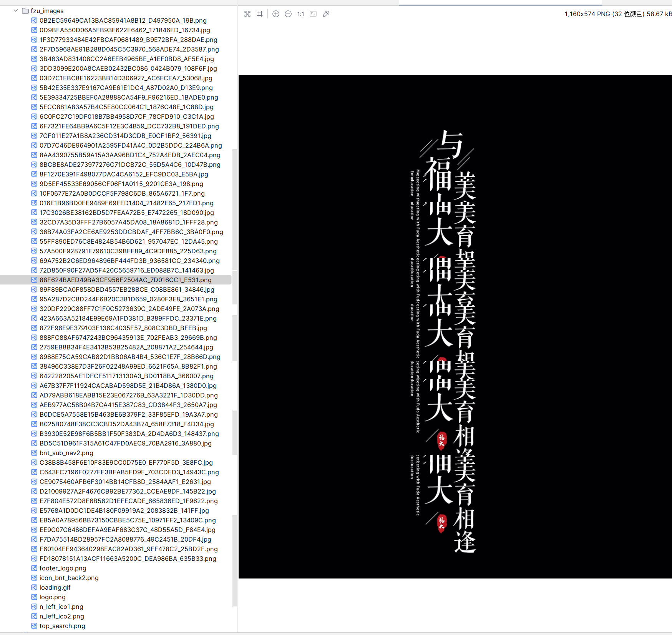The image size is (672, 635).
Task: Open 0B2EC59649CA13BAC85941A8B12_D497950A_19B.png
Action: pos(123,20)
